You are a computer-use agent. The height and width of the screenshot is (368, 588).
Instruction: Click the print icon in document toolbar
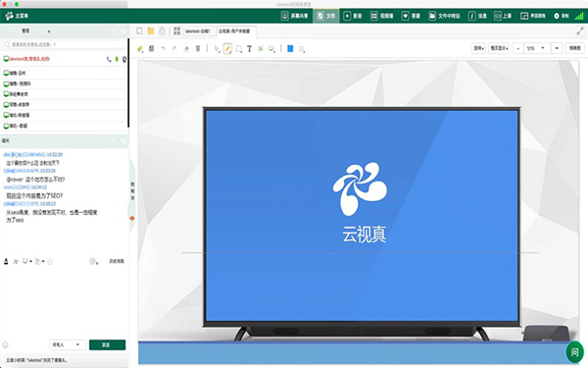tap(162, 30)
